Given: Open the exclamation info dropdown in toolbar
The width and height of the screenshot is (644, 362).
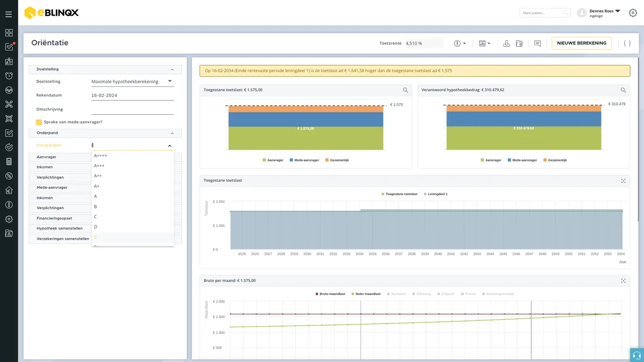Looking at the screenshot, I should [460, 43].
